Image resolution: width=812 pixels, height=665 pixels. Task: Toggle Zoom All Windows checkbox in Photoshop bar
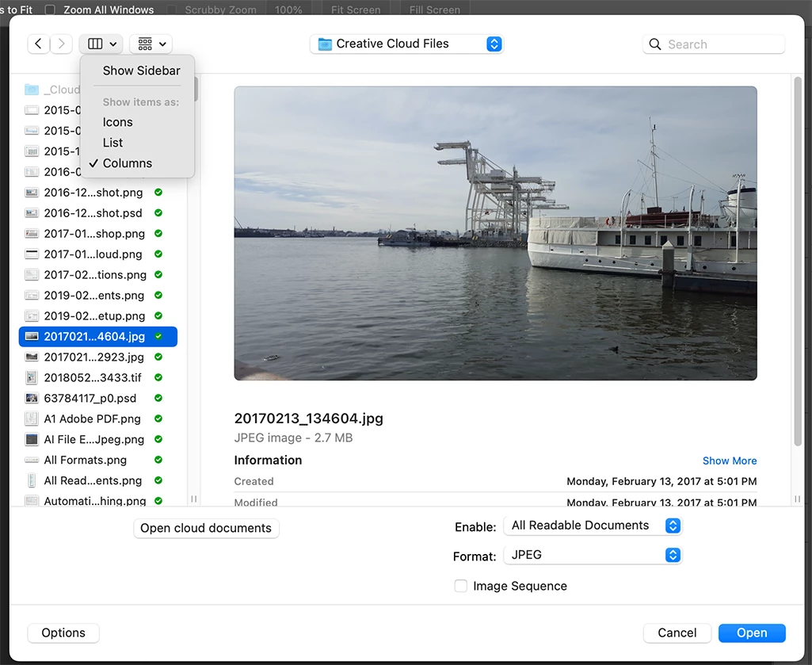tap(50, 10)
